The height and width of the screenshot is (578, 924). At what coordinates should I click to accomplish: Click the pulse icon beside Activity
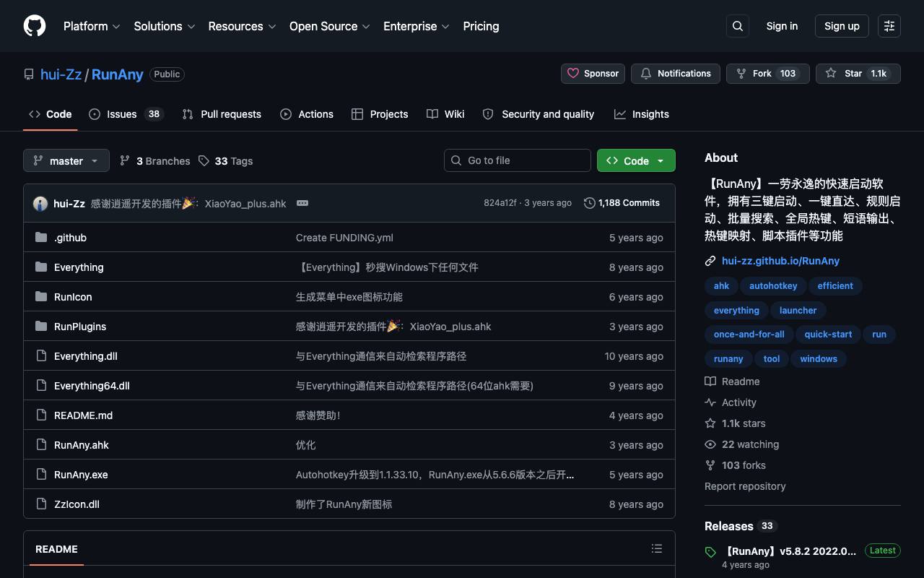[710, 402]
